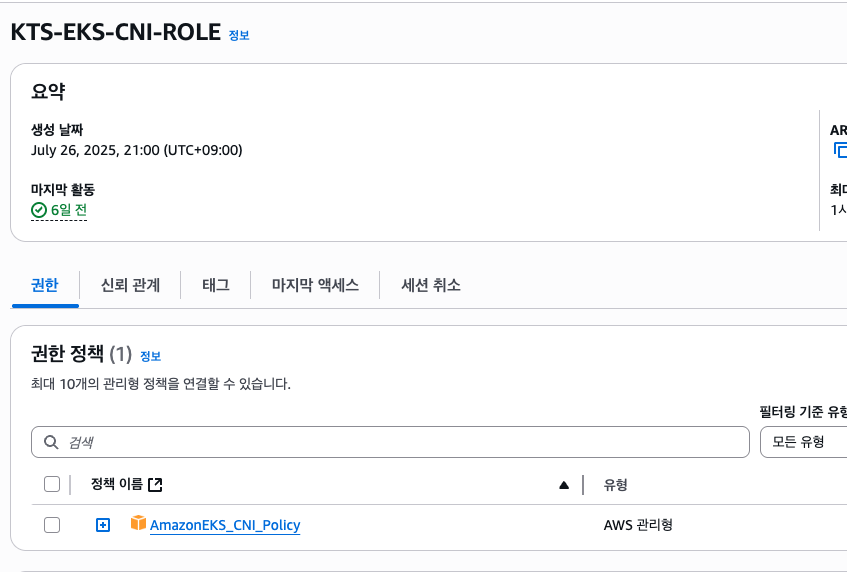Click the magnifier icon in search box
Viewport: 847px width, 572px height.
[51, 442]
